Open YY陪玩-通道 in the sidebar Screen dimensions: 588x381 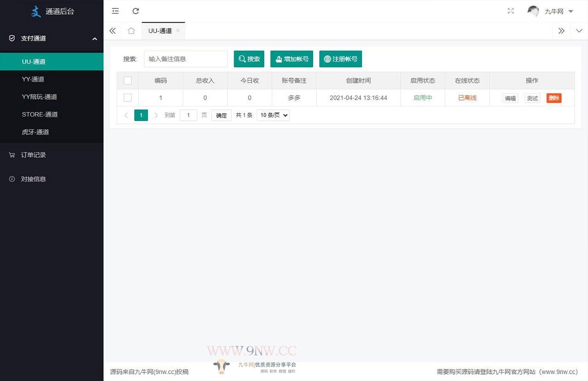[x=51, y=97]
